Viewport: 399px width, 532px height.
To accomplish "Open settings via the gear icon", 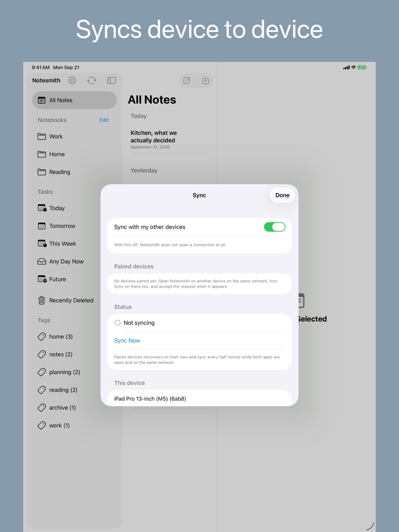I will pyautogui.click(x=72, y=80).
